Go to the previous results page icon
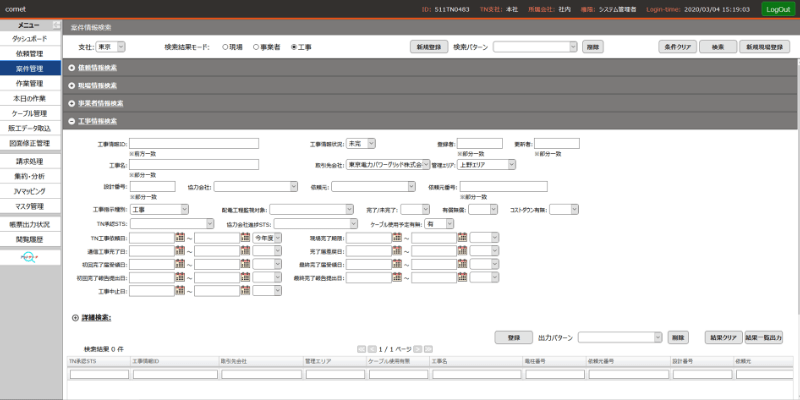Image resolution: width=800 pixels, height=400 pixels. coord(372,349)
